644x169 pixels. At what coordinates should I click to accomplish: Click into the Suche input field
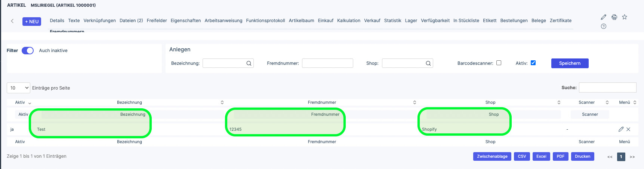tap(607, 87)
